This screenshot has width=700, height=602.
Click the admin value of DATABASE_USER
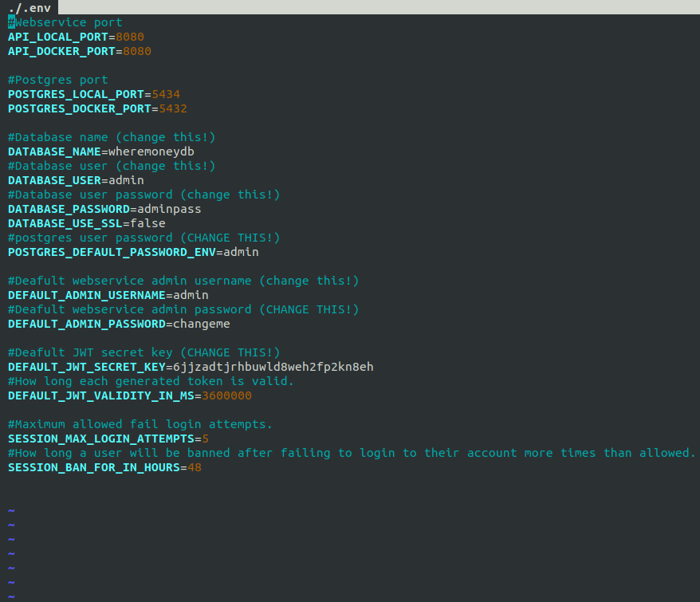126,180
